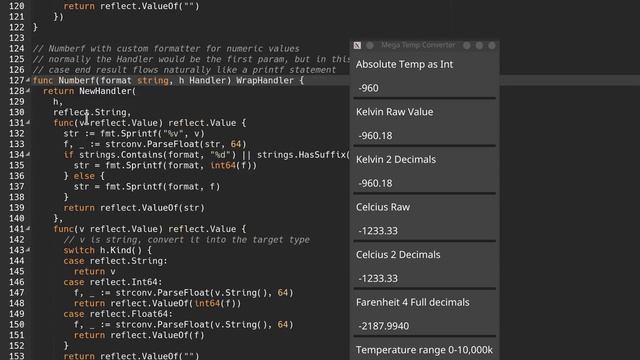
Task: Place cursor on "} else {" line
Action: click(x=84, y=176)
